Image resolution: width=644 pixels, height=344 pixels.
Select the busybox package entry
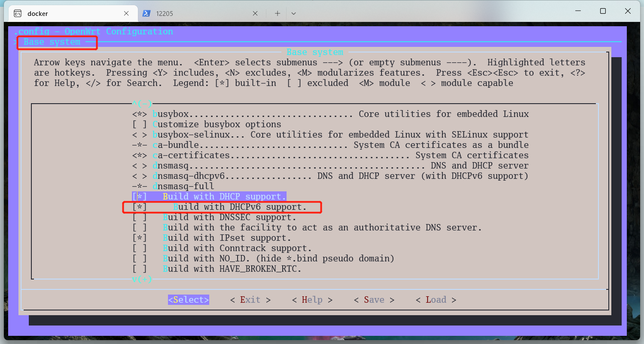(x=172, y=114)
